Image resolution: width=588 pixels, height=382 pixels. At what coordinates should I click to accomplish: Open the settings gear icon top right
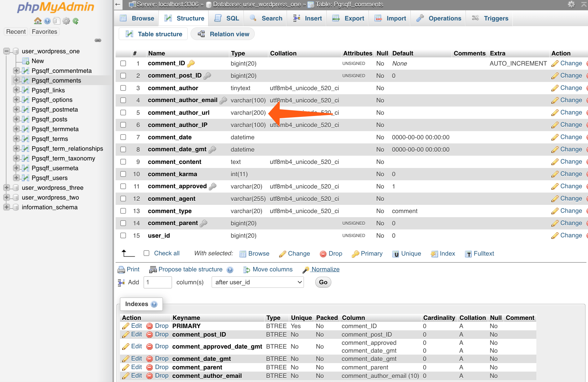pos(572,4)
